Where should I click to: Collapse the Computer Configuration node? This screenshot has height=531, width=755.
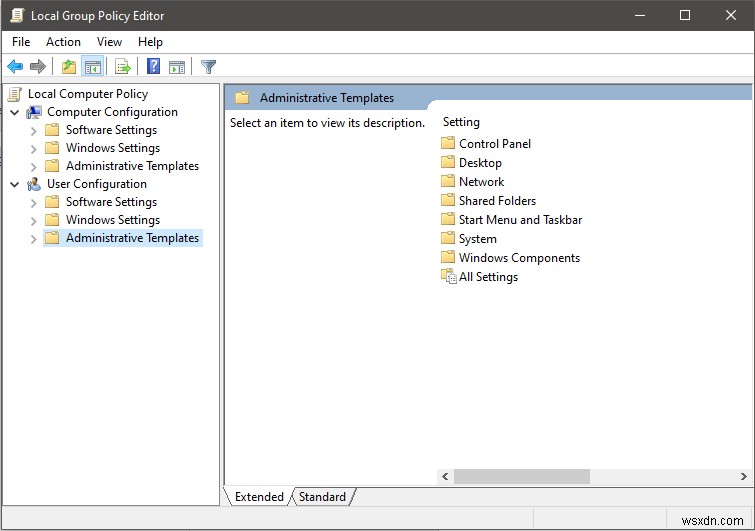coord(15,113)
